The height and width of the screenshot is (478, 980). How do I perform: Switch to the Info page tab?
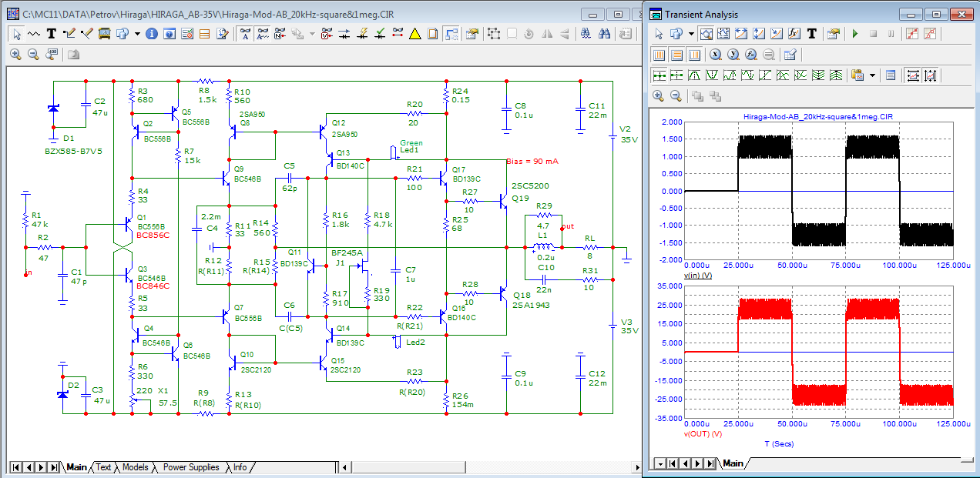[240, 467]
